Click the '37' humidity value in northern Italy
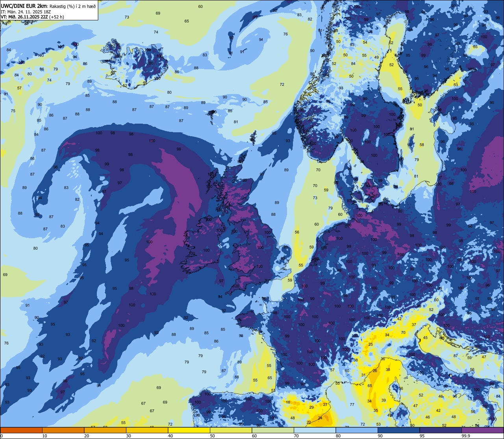Screen dimensions: 504x439 click(x=414, y=325)
